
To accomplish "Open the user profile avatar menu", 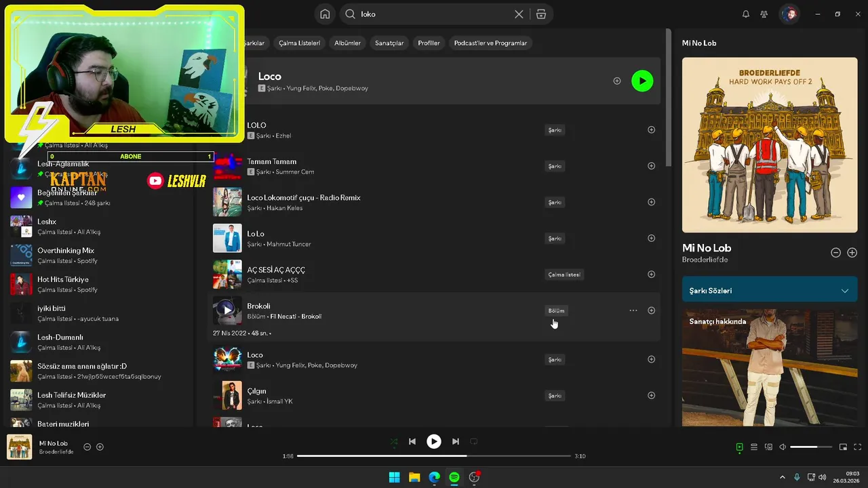I will coord(789,14).
